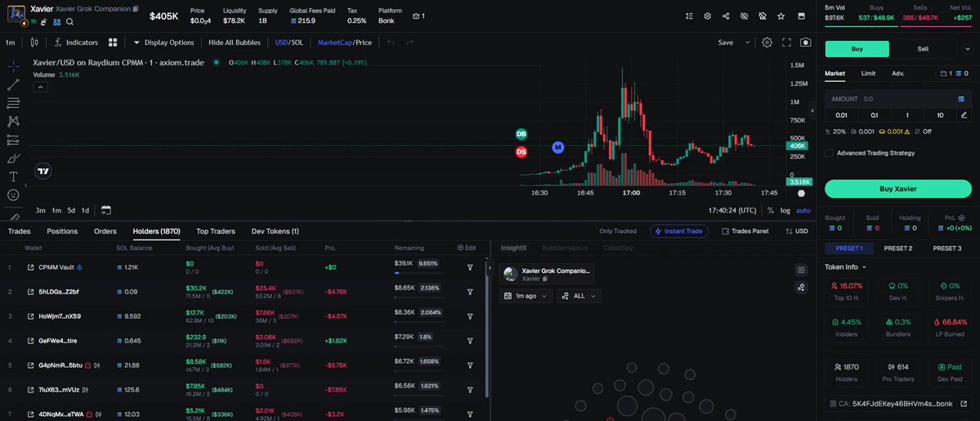Click the Instant Trade button

[679, 231]
